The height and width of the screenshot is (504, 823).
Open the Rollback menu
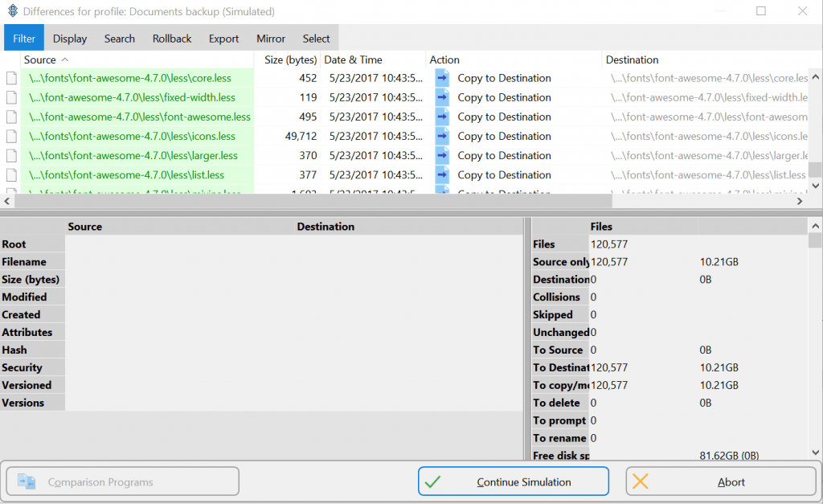[x=172, y=39]
